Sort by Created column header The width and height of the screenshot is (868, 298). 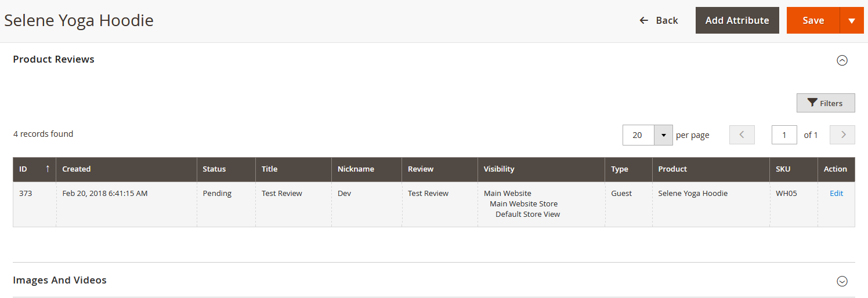click(x=77, y=169)
